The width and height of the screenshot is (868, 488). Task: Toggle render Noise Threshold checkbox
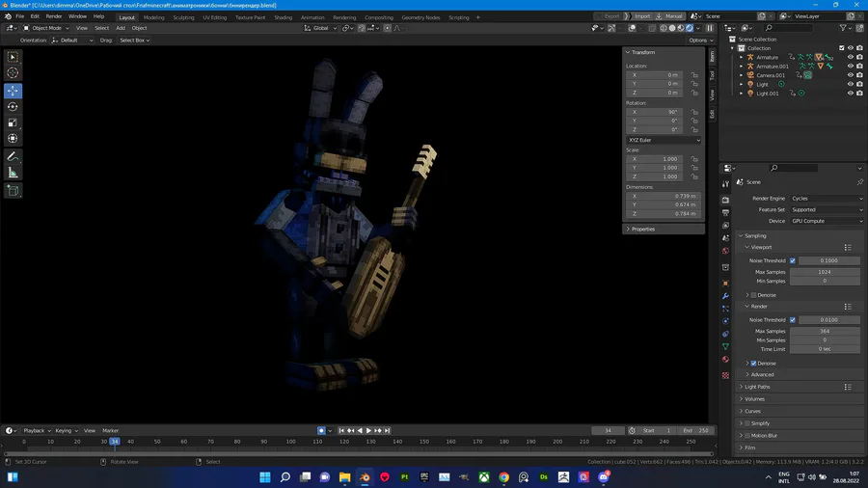click(x=793, y=320)
